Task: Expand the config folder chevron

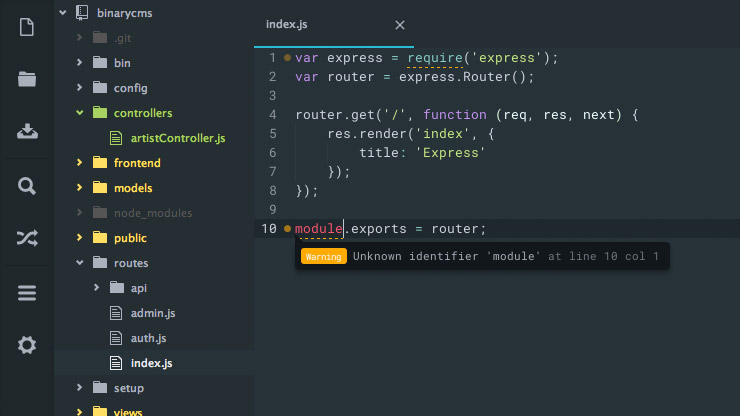Action: [79, 87]
